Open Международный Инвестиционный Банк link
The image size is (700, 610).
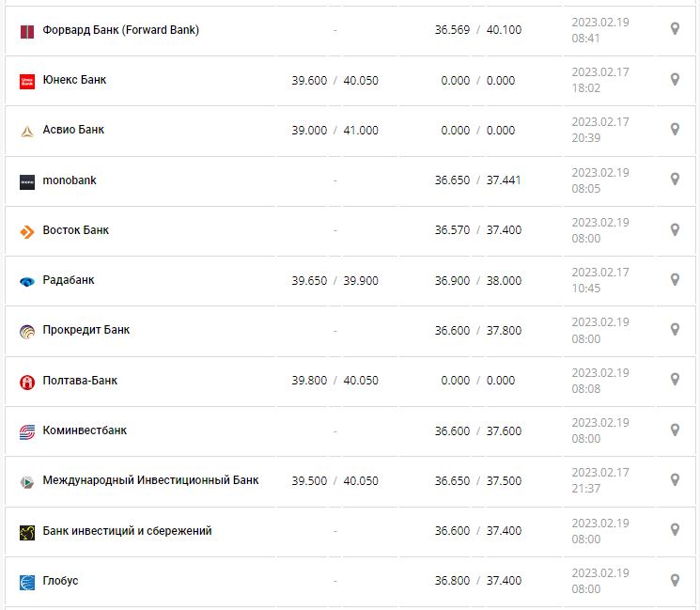pyautogui.click(x=150, y=480)
